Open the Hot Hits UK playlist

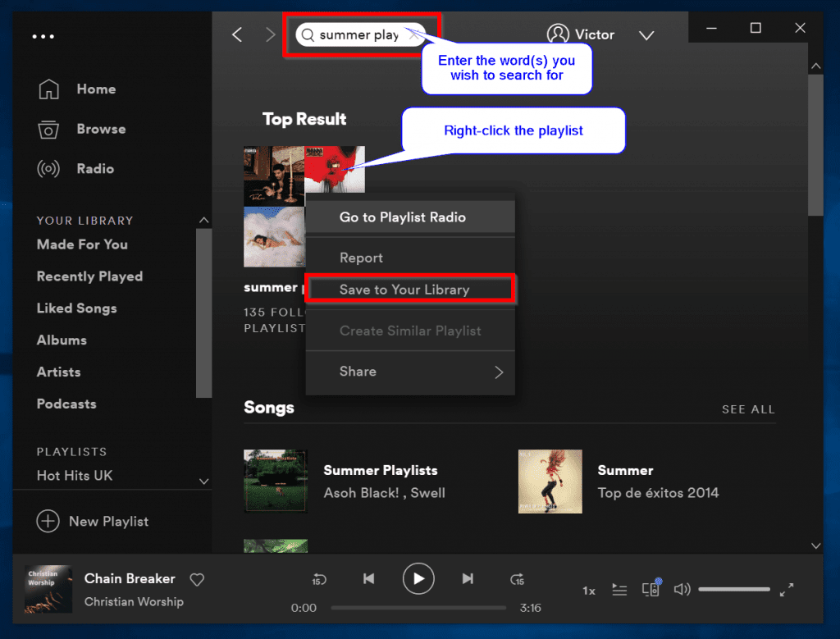tap(75, 476)
